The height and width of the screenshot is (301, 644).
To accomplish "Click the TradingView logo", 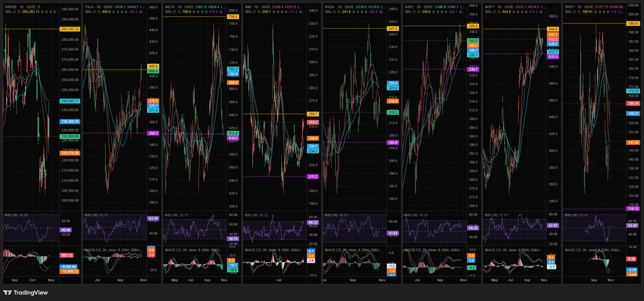I will (x=26, y=293).
